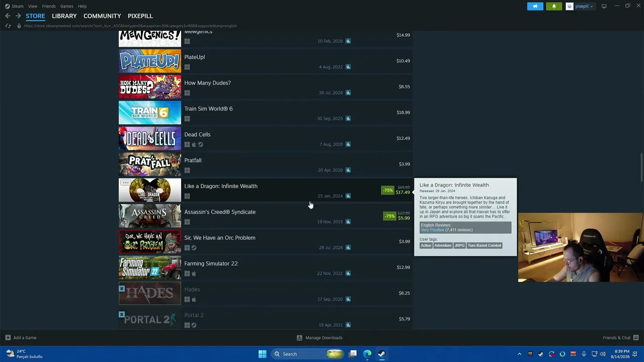Open the Friends menu
644x362 pixels.
tap(49, 6)
